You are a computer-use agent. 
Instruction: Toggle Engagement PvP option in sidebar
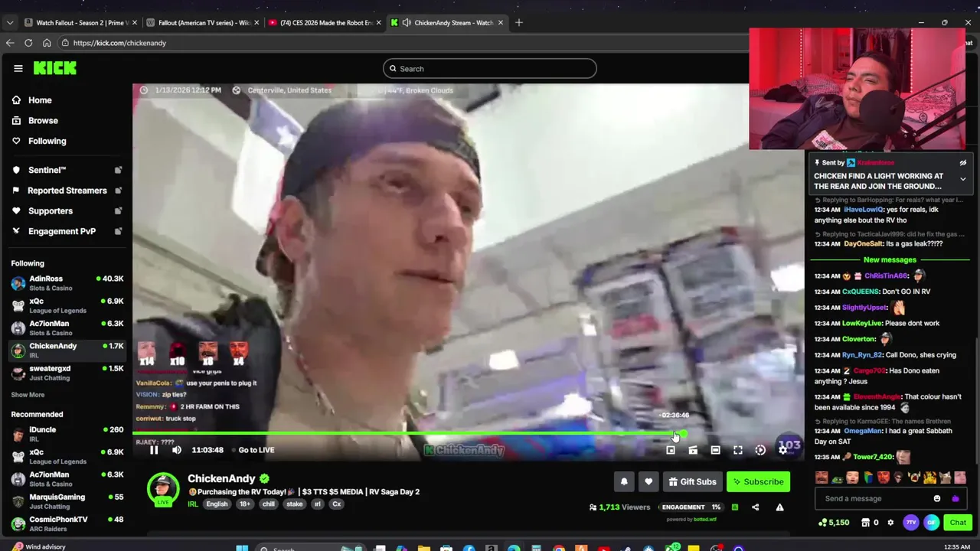68,231
